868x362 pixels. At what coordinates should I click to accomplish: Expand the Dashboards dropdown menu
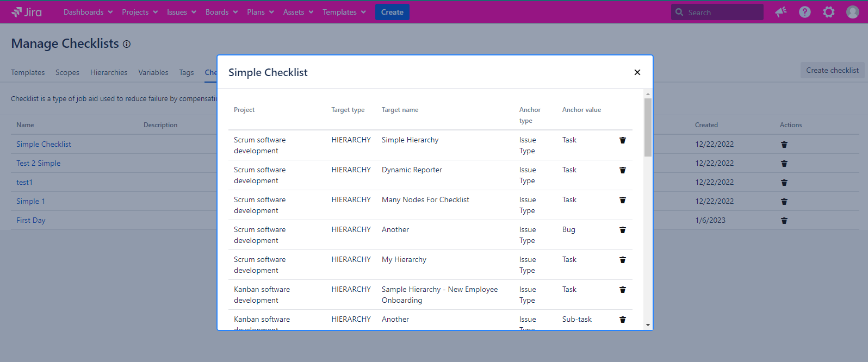point(88,12)
